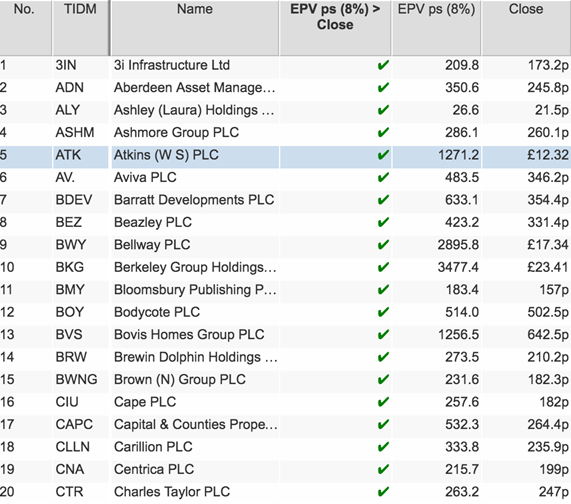The height and width of the screenshot is (504, 571).
Task: Click green checkmark for Charles Taylor PLC
Action: tap(383, 492)
